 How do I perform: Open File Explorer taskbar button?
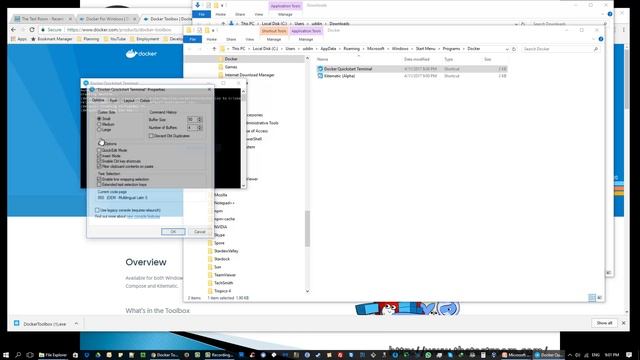coord(53,355)
